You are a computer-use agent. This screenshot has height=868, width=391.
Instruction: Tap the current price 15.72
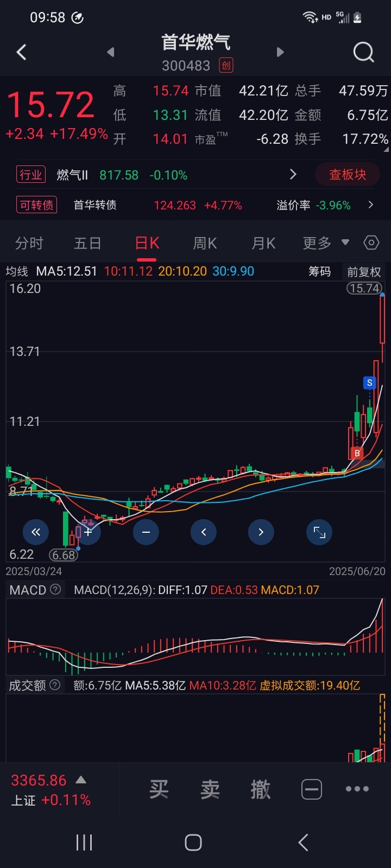coord(51,105)
